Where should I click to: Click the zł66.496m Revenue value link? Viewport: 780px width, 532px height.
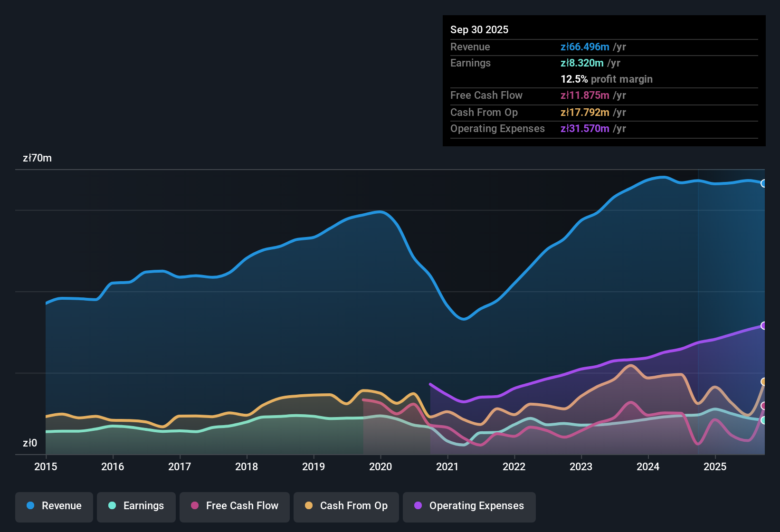[584, 47]
